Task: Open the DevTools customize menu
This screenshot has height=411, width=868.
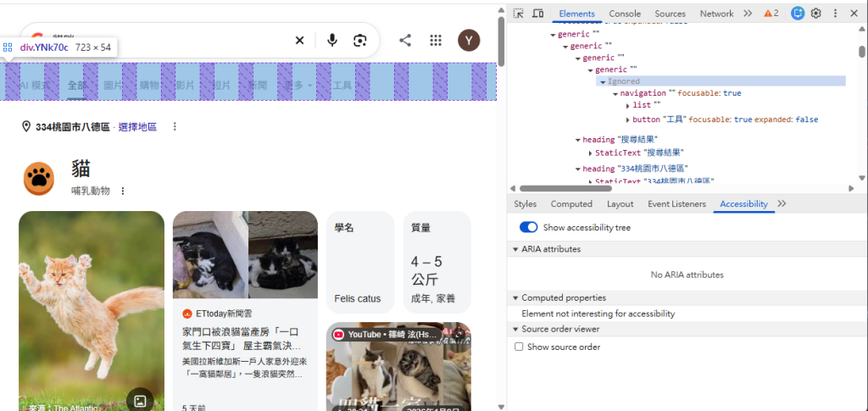Action: (835, 14)
